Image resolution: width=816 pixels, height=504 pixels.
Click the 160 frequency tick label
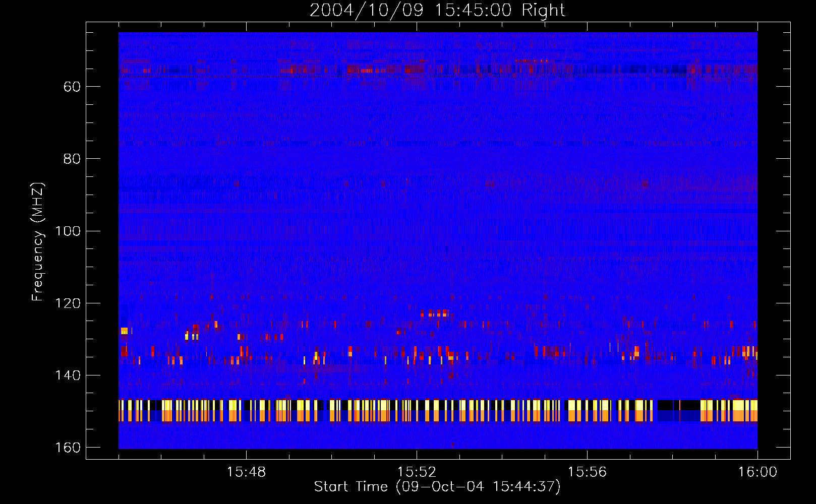click(68, 448)
